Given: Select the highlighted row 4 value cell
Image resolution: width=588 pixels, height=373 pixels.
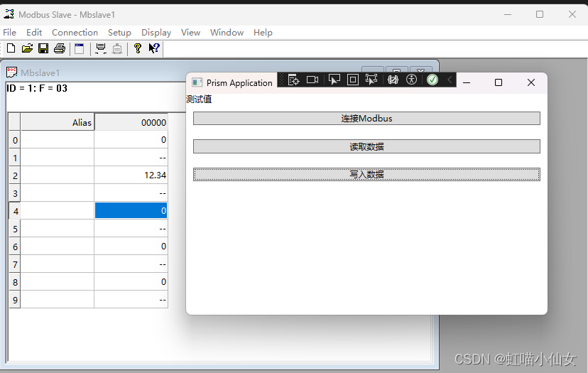Looking at the screenshot, I should [x=131, y=210].
